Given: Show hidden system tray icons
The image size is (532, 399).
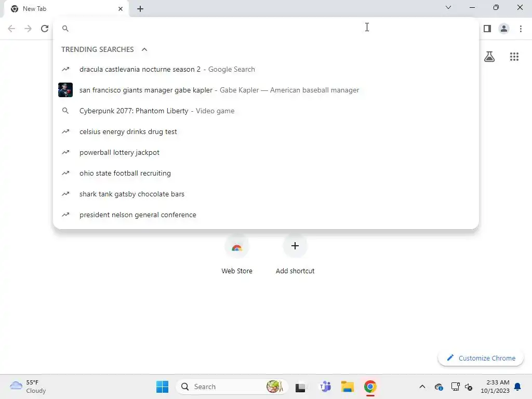Looking at the screenshot, I should coord(422,387).
